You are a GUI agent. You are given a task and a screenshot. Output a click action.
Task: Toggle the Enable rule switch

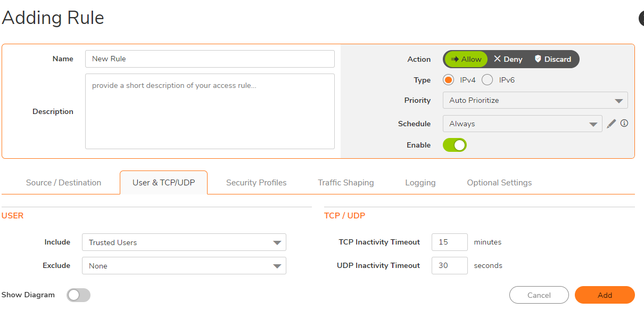pyautogui.click(x=455, y=145)
